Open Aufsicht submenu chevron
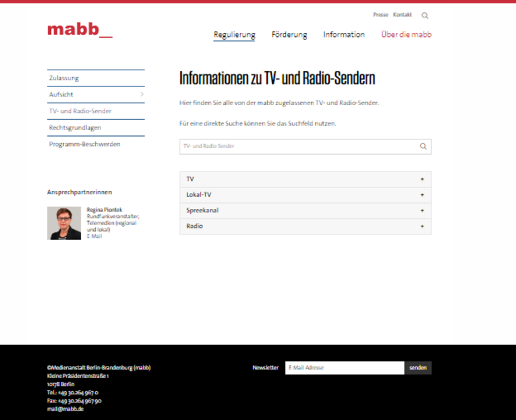 (x=142, y=94)
